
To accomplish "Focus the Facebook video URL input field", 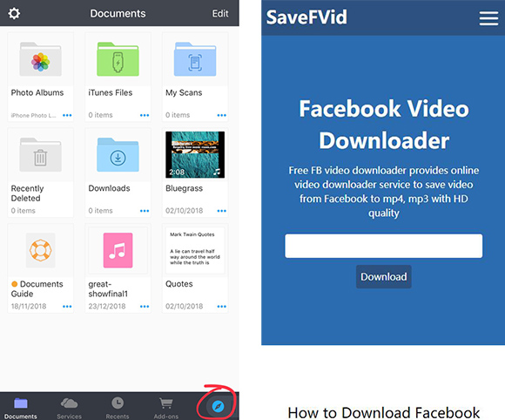I will (384, 246).
